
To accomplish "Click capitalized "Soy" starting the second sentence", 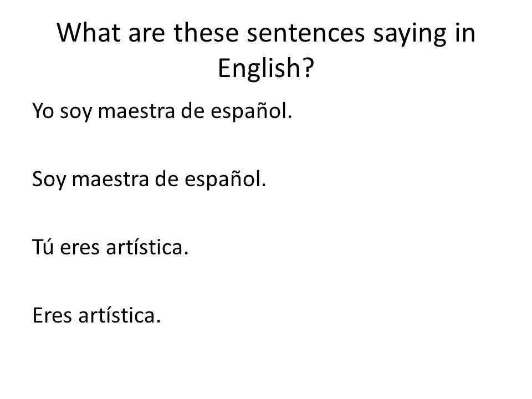I will pyautogui.click(x=49, y=180).
